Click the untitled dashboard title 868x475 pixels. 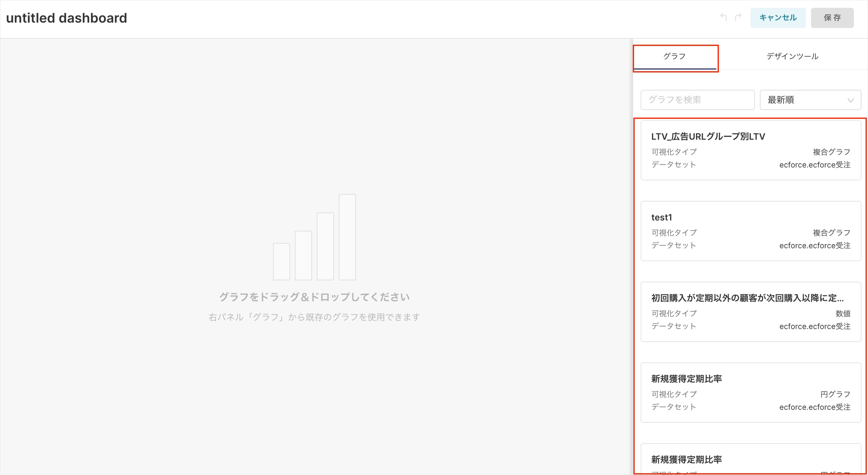(x=67, y=18)
